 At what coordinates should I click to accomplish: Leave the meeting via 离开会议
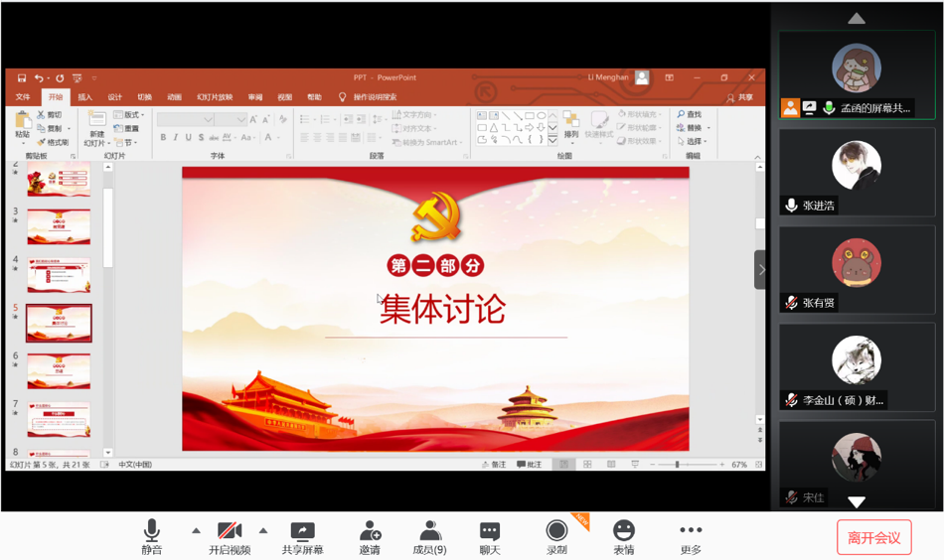click(873, 537)
